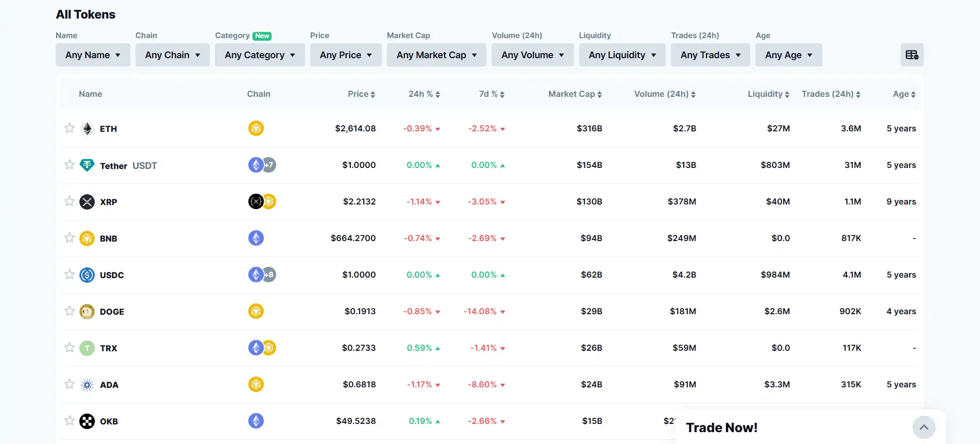Screen dimensions: 980x444
Task: Open the Any Liquidity filter dropdown
Action: (x=622, y=55)
